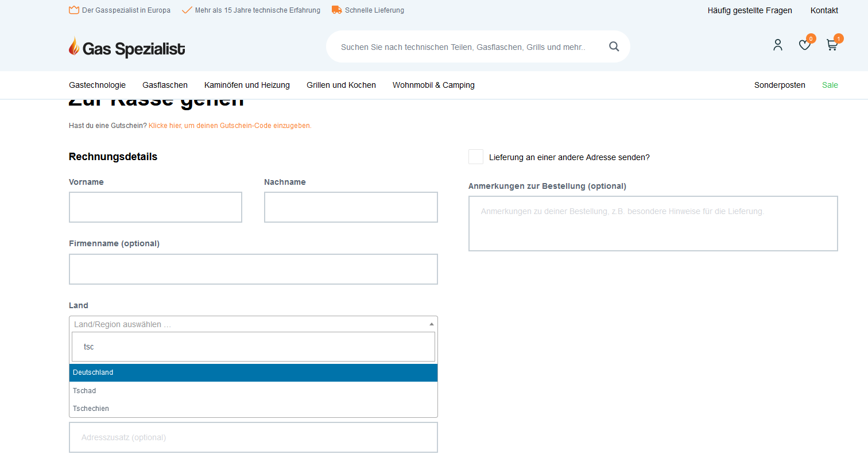Image resolution: width=868 pixels, height=462 pixels.
Task: Select Tschad from the country list
Action: tap(253, 391)
